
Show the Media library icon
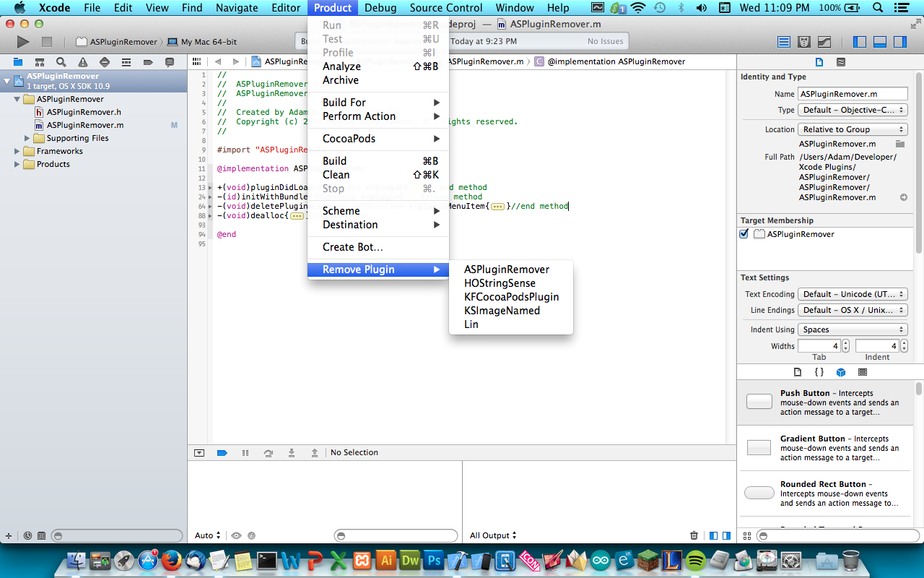(863, 372)
